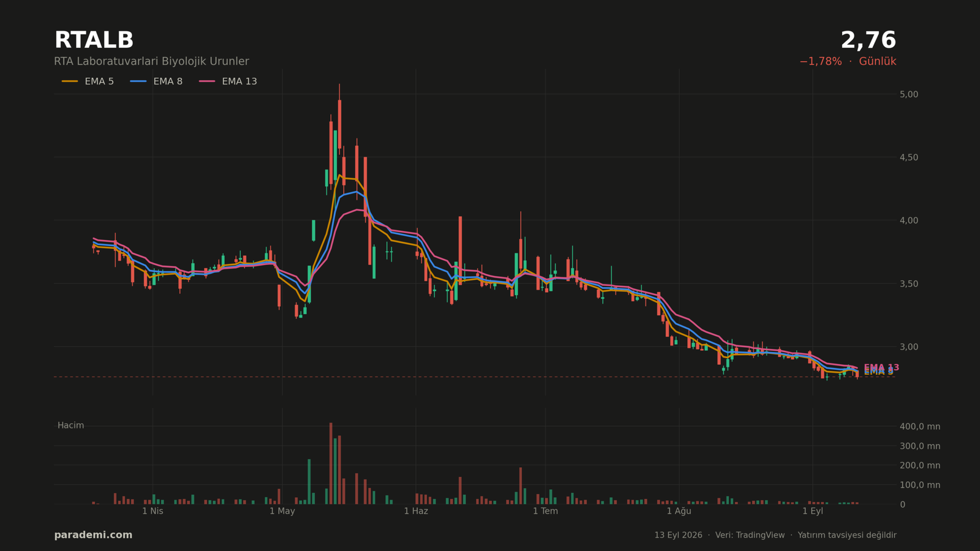Viewport: 980px width, 551px height.
Task: Click the RTALB ticker title
Action: point(94,40)
